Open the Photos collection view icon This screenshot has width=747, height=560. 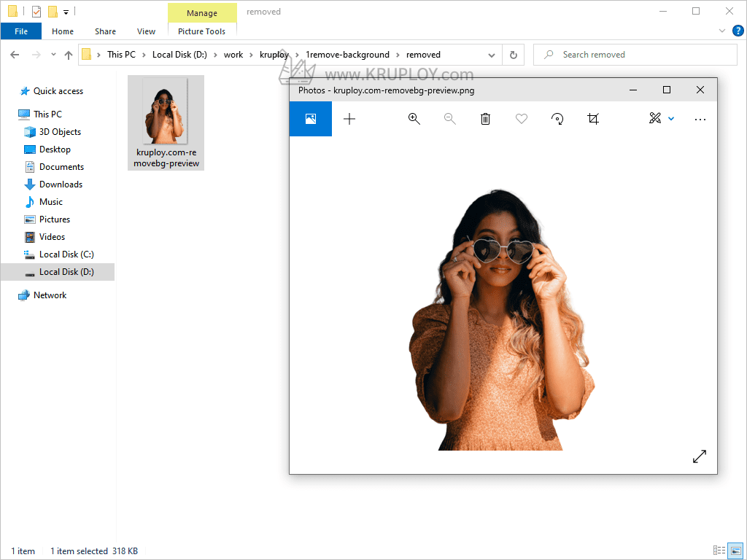coord(311,119)
